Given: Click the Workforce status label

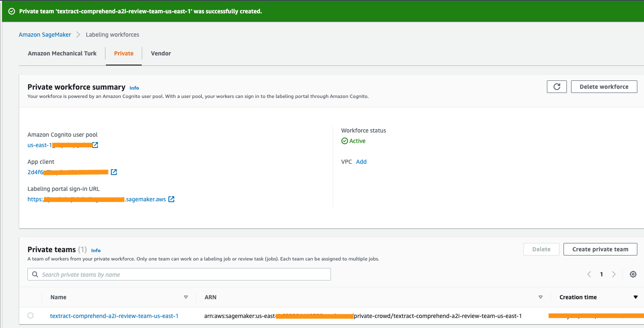Looking at the screenshot, I should coord(363,130).
